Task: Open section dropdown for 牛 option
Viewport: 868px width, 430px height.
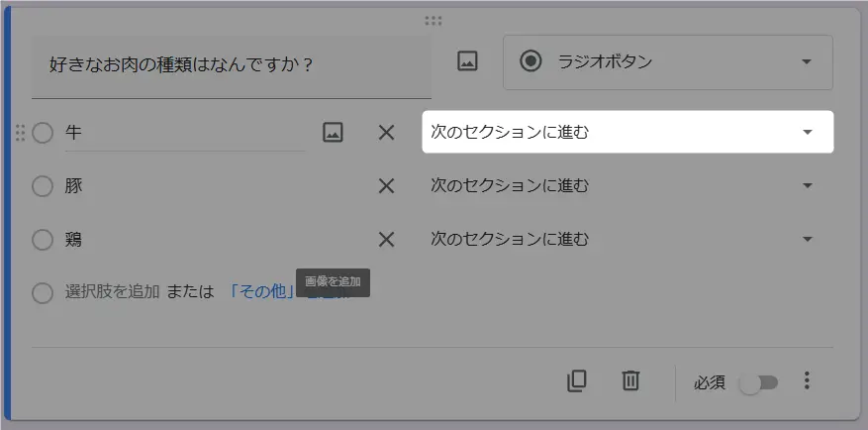Action: click(627, 132)
